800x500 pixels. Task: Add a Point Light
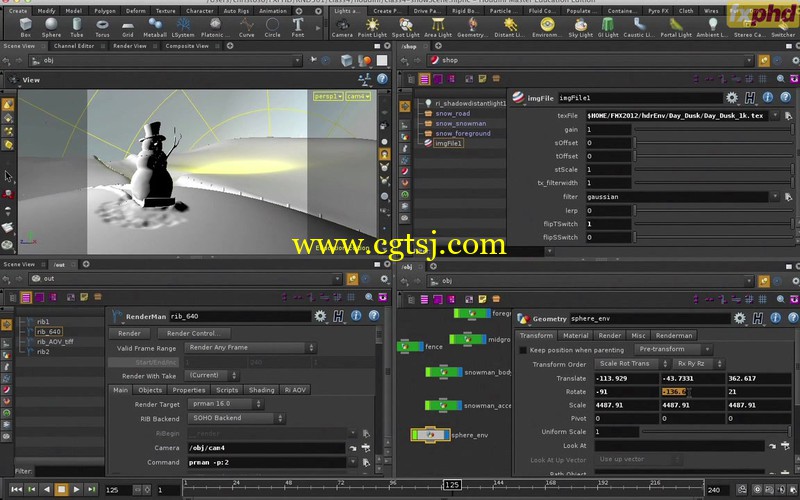coord(372,27)
